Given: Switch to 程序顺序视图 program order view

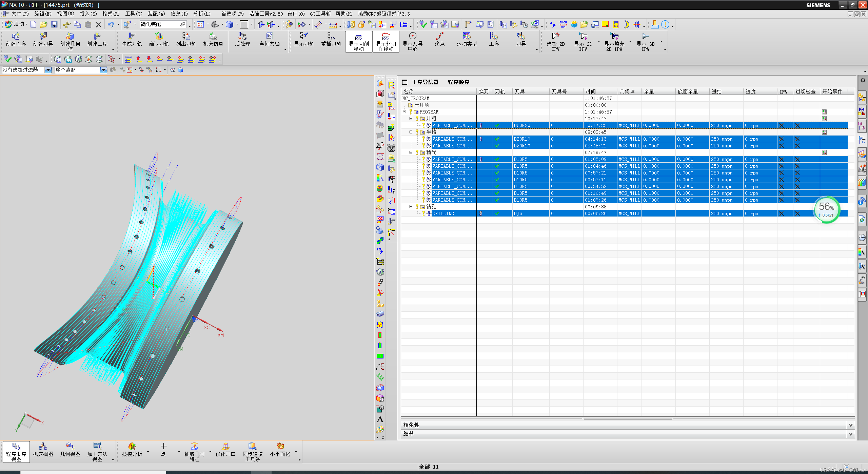Looking at the screenshot, I should 16,452.
